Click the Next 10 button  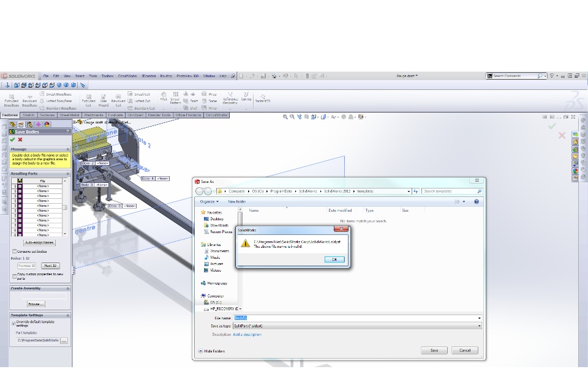click(x=50, y=266)
